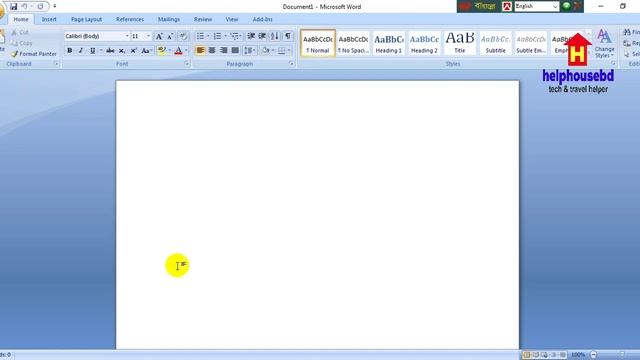
Task: Toggle Italic formatting
Action: point(81,51)
